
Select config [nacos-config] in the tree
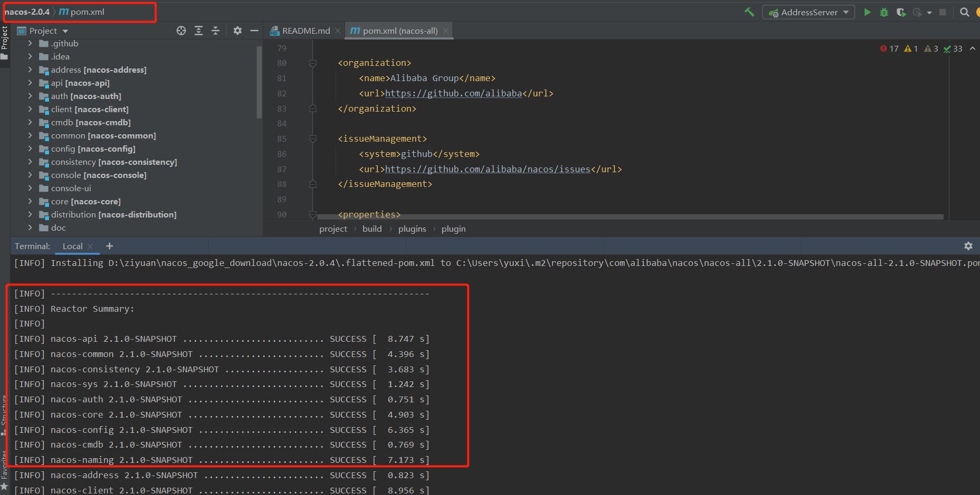pos(93,148)
